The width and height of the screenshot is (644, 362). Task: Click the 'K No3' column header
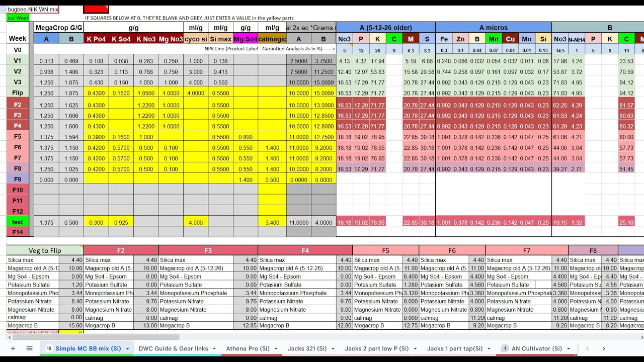145,39
